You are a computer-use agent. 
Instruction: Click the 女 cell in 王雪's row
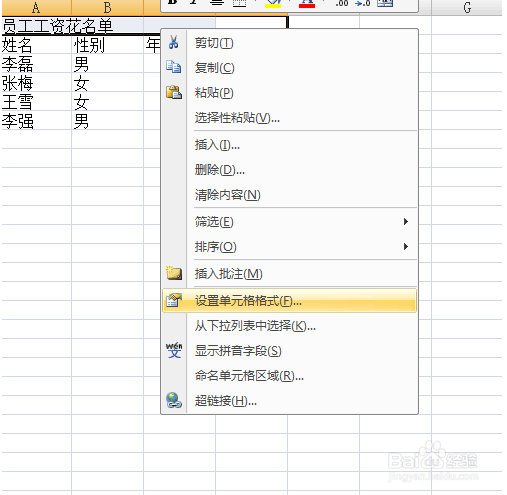pos(107,101)
